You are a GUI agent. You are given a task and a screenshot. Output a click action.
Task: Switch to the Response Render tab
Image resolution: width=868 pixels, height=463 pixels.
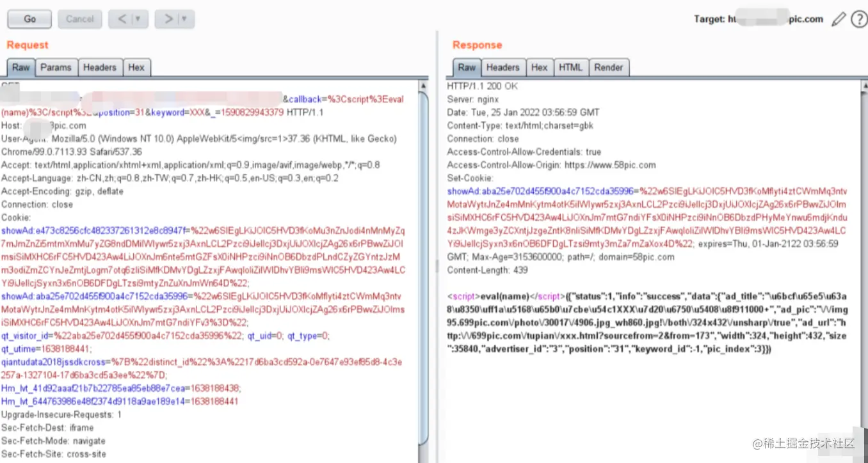pyautogui.click(x=609, y=67)
